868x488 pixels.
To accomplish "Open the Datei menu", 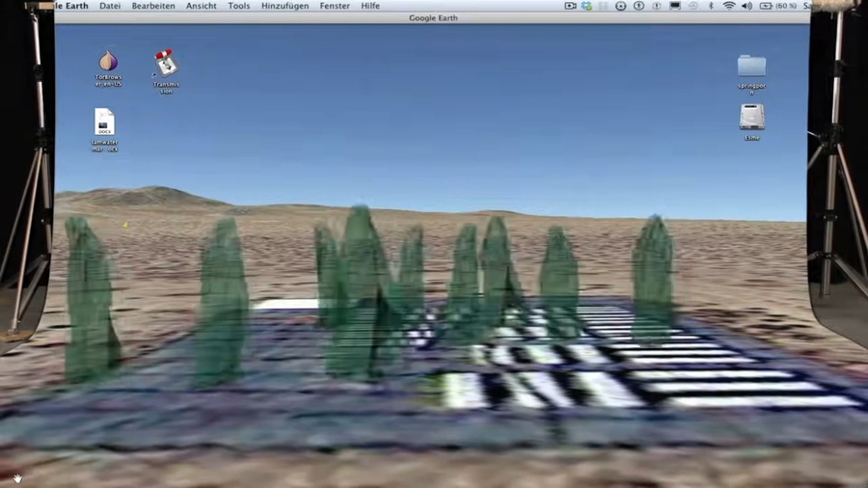I will (x=110, y=6).
